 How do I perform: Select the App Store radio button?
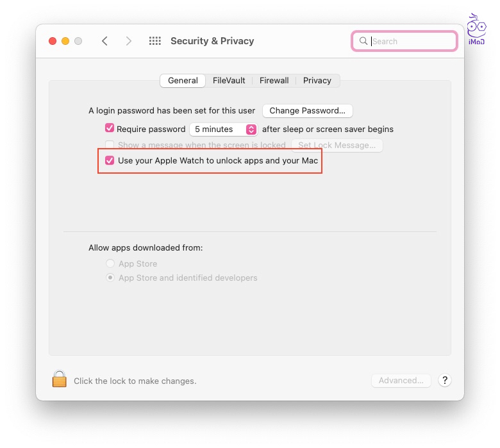tap(111, 263)
